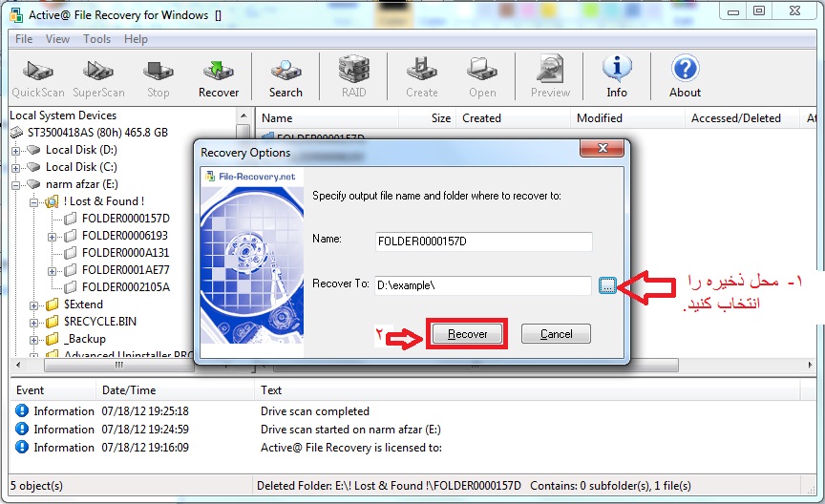Image resolution: width=825 pixels, height=504 pixels.
Task: Open the Tools menu
Action: [x=96, y=39]
